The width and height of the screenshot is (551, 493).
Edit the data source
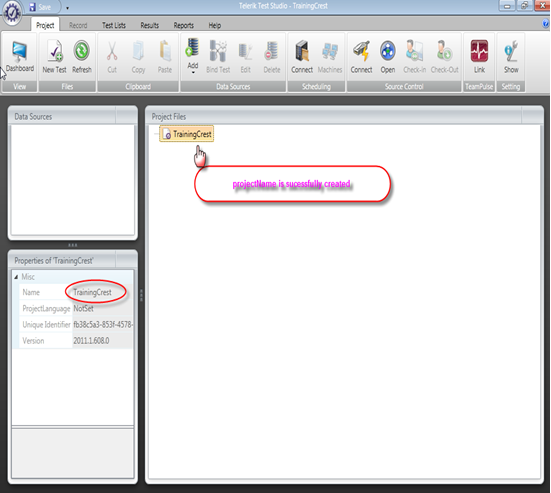tap(245, 56)
